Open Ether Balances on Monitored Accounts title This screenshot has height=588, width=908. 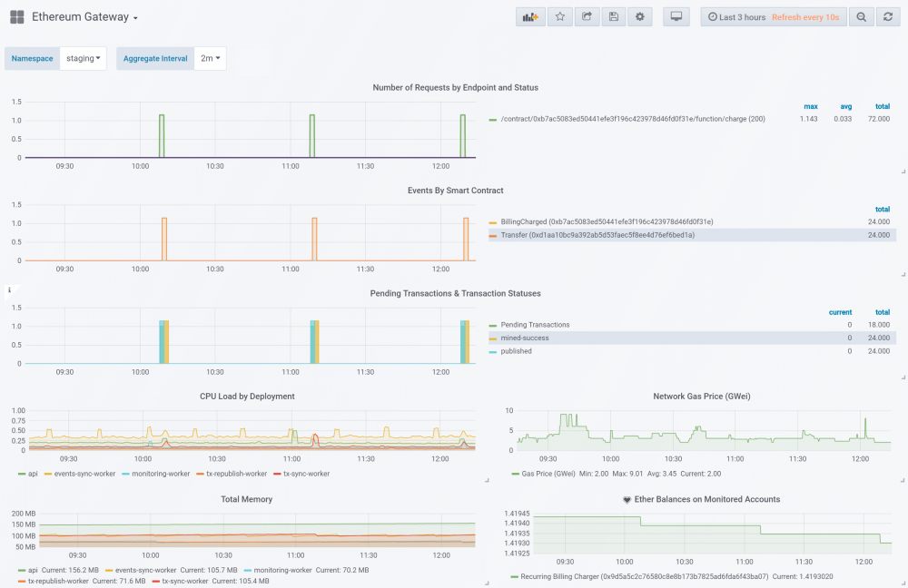[707, 499]
